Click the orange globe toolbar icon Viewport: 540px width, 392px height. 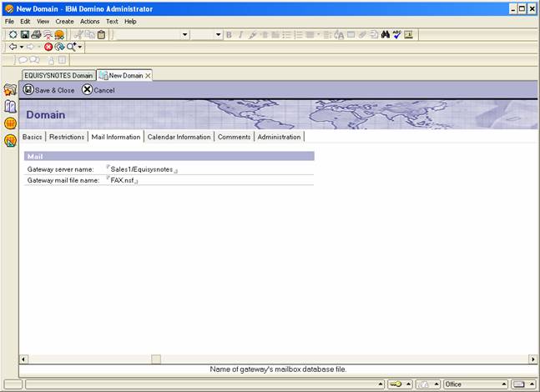tap(59, 35)
